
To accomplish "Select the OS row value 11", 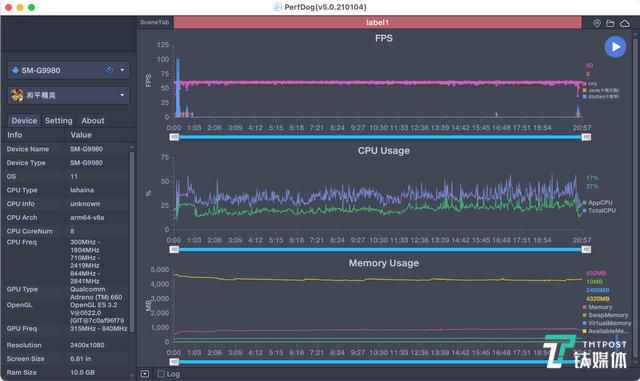I will 73,176.
